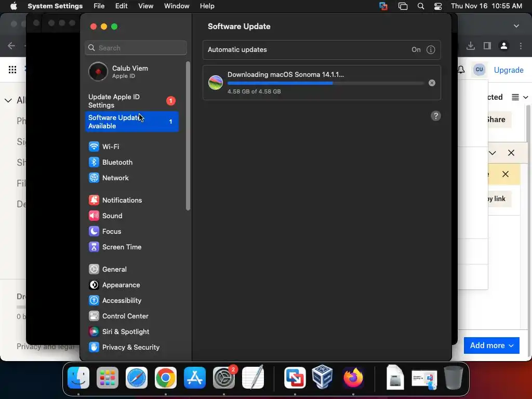Open VMware Fusion from the Dock
532x399 pixels.
(295, 378)
